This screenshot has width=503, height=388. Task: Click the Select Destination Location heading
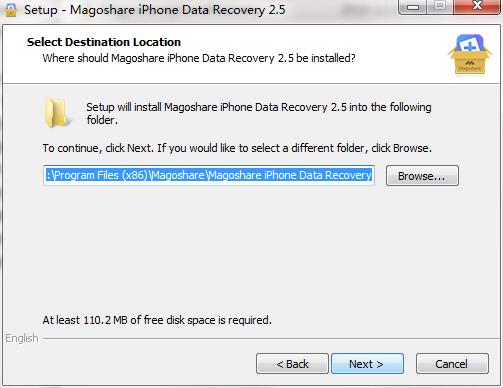click(x=104, y=42)
